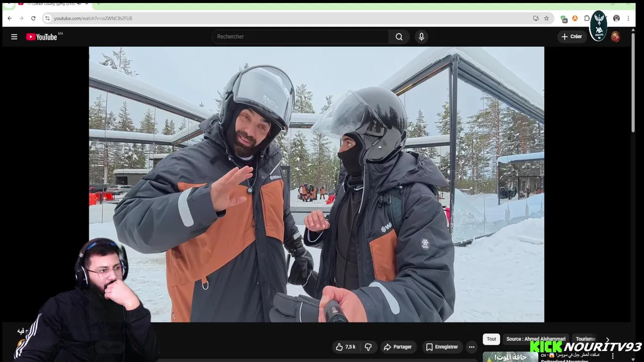Open the orange round extension icon

tap(575, 18)
